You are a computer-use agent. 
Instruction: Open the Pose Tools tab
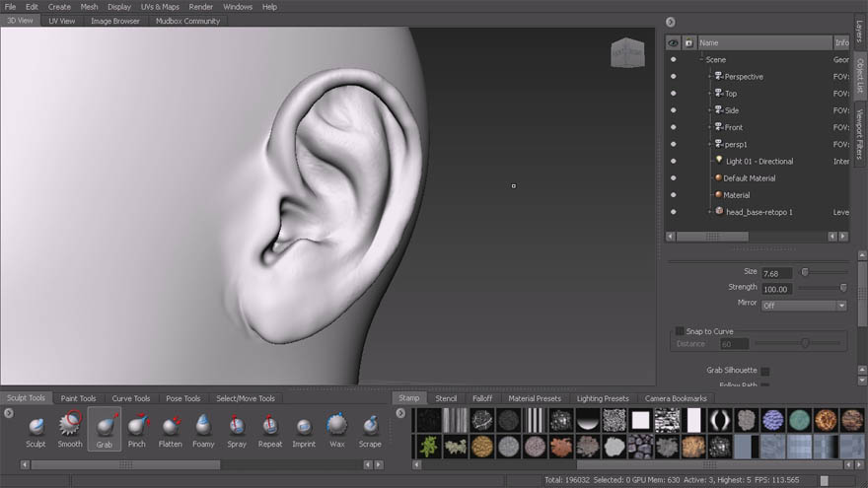coord(182,398)
